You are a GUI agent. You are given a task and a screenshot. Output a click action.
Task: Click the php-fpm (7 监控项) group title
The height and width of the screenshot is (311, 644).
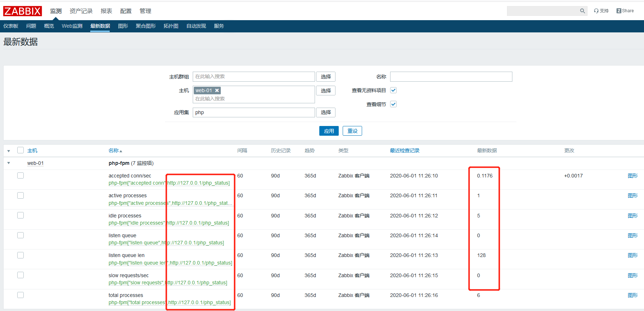131,163
